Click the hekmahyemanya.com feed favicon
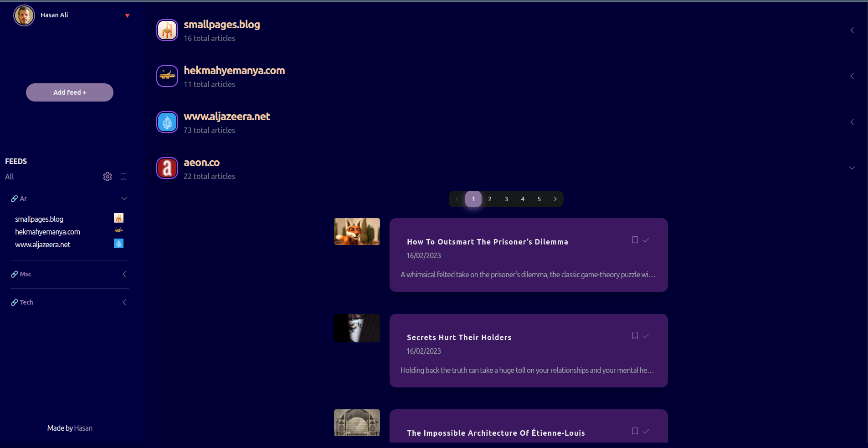868x448 pixels. click(167, 76)
